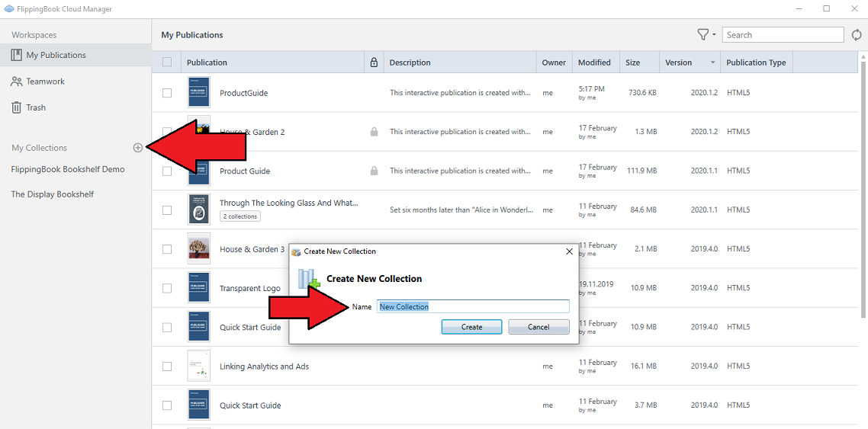868x429 pixels.
Task: Click House & Garden 3 thumbnail
Action: [x=199, y=248]
